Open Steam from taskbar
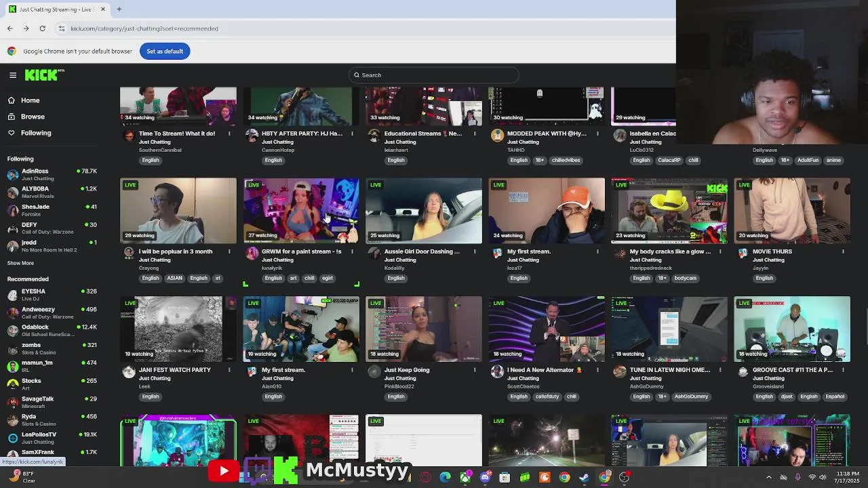Image resolution: width=868 pixels, height=488 pixels. (585, 477)
